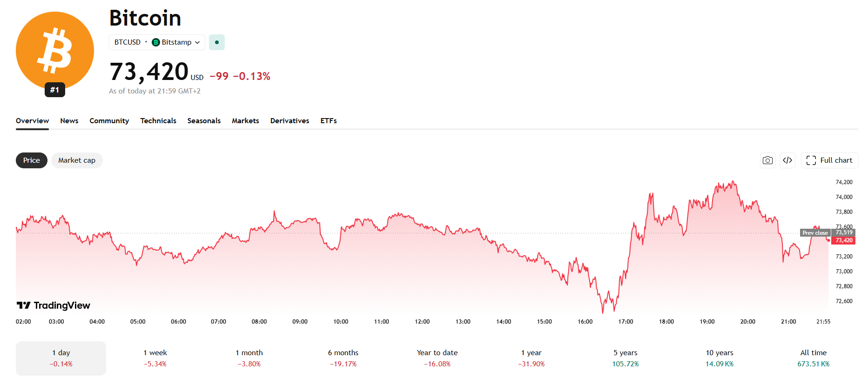Image resolution: width=868 pixels, height=384 pixels.
Task: Select the 1 day range
Action: pyautogui.click(x=61, y=358)
